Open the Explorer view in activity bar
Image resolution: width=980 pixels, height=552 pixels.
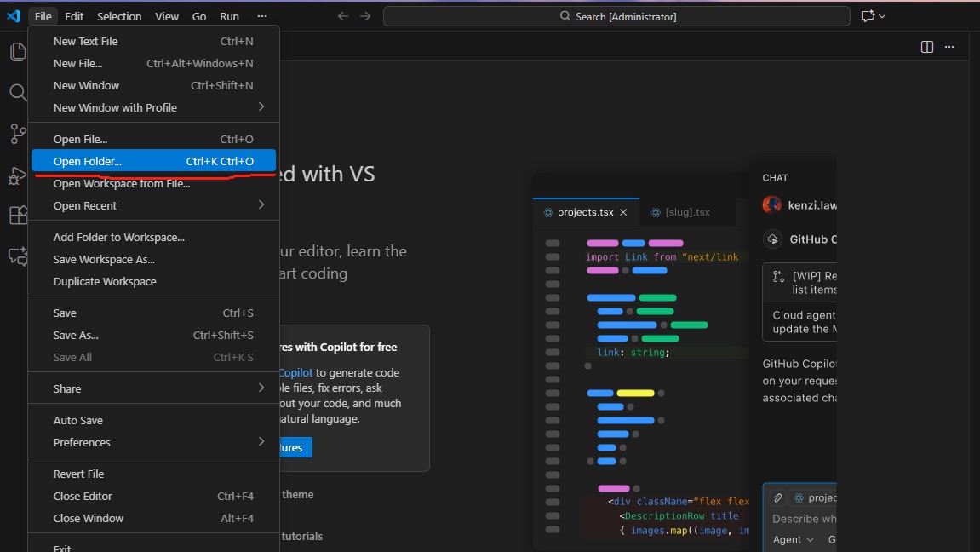click(x=18, y=52)
